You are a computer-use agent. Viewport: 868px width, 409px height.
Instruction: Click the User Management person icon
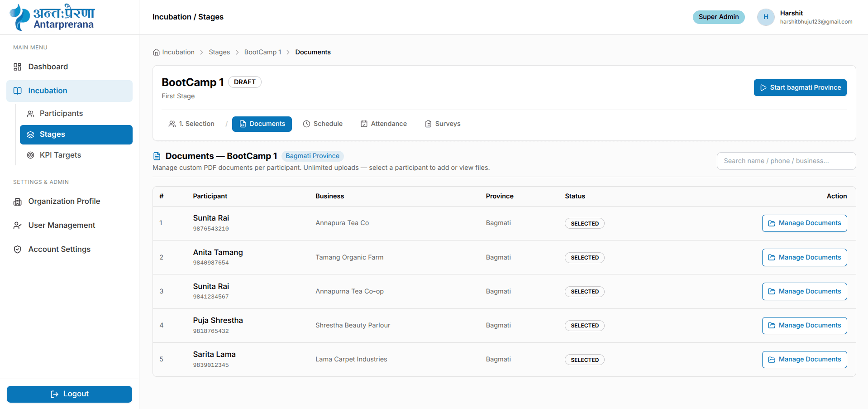pos(18,226)
